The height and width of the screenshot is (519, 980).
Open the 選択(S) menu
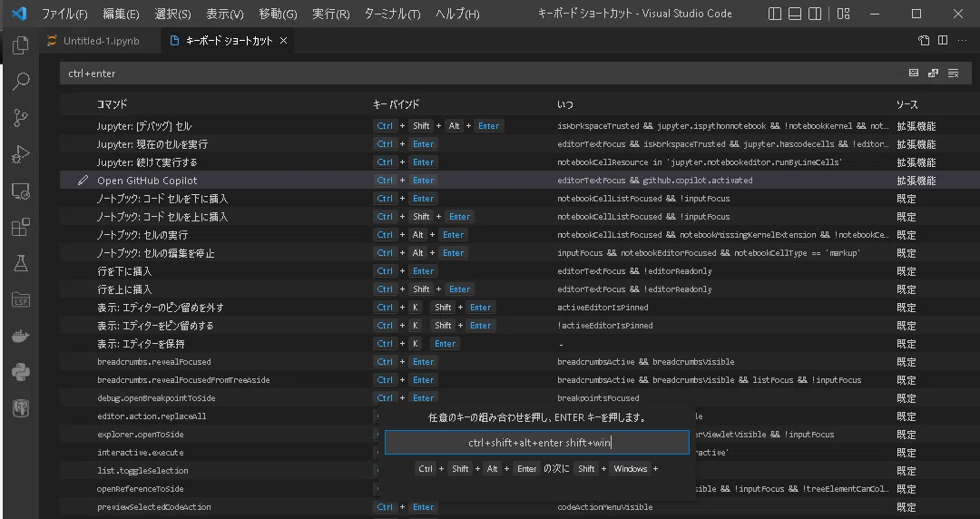coord(172,14)
